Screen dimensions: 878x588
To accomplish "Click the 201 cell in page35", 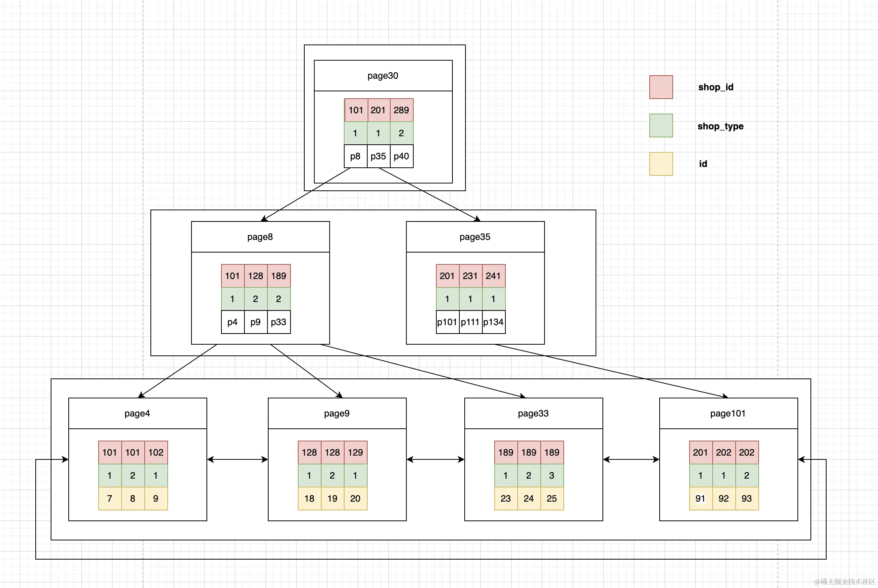I will (448, 276).
